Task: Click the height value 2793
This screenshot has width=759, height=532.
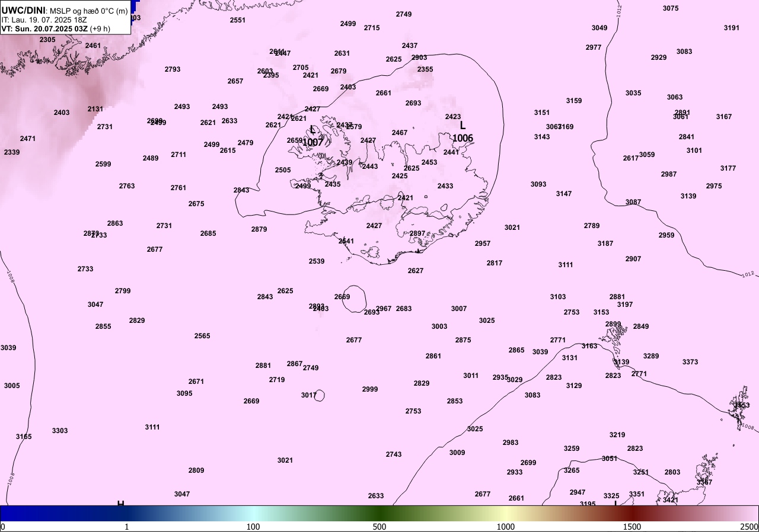Action: coord(173,69)
